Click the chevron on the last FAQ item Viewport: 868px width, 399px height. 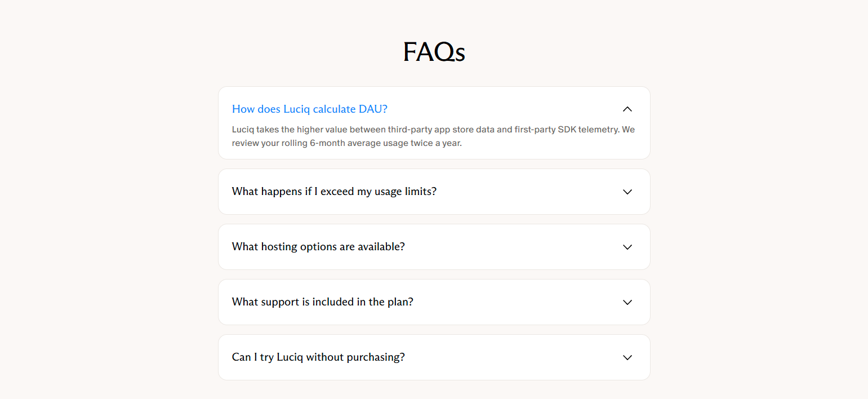click(627, 357)
